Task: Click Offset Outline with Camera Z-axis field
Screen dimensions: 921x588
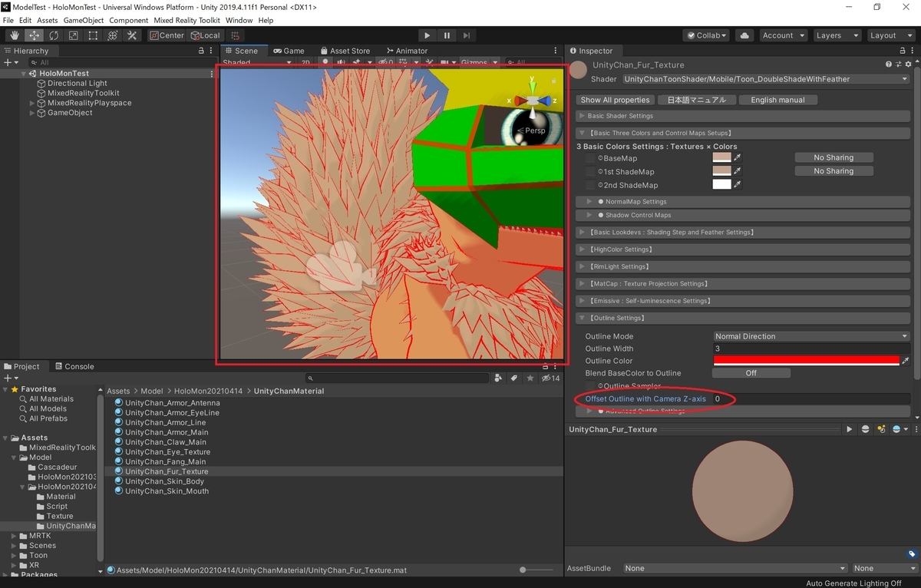Action: [811, 399]
